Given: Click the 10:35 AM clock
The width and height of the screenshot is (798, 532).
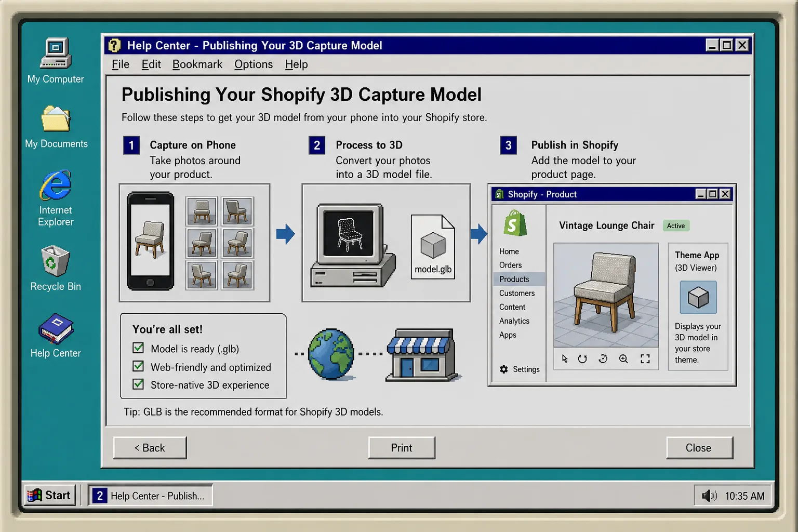Looking at the screenshot, I should click(x=744, y=496).
